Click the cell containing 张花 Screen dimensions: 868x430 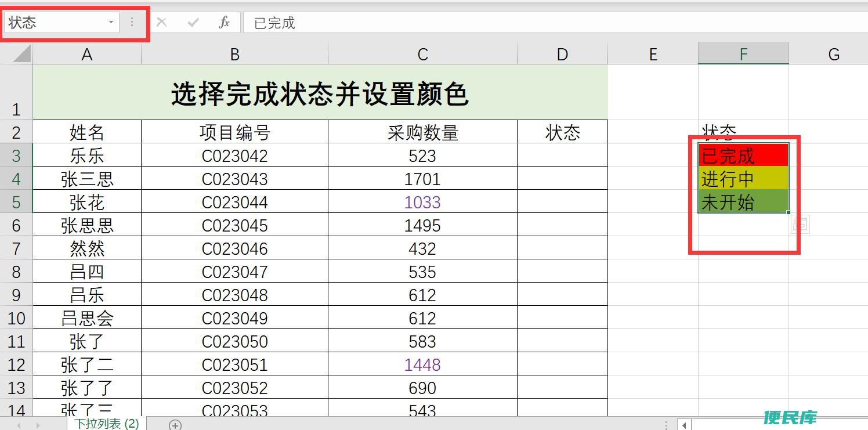87,201
